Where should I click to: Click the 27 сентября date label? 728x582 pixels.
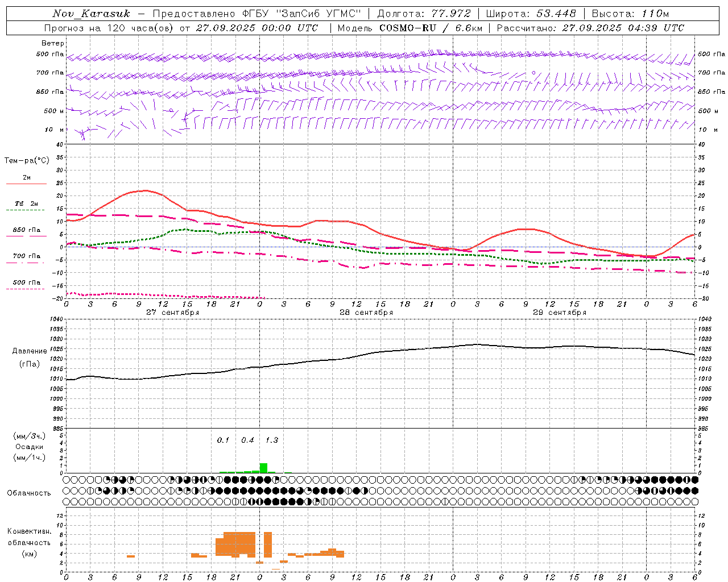172,313
